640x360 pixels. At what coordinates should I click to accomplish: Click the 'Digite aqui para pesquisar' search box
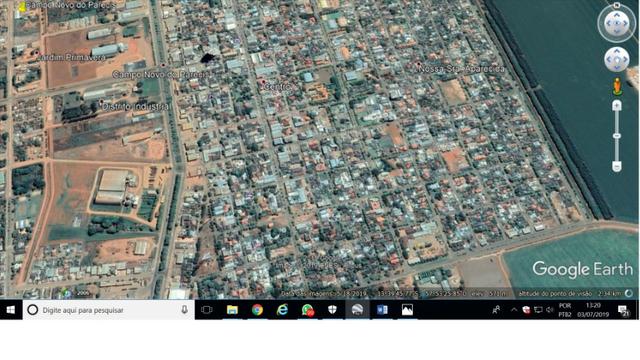(x=109, y=310)
